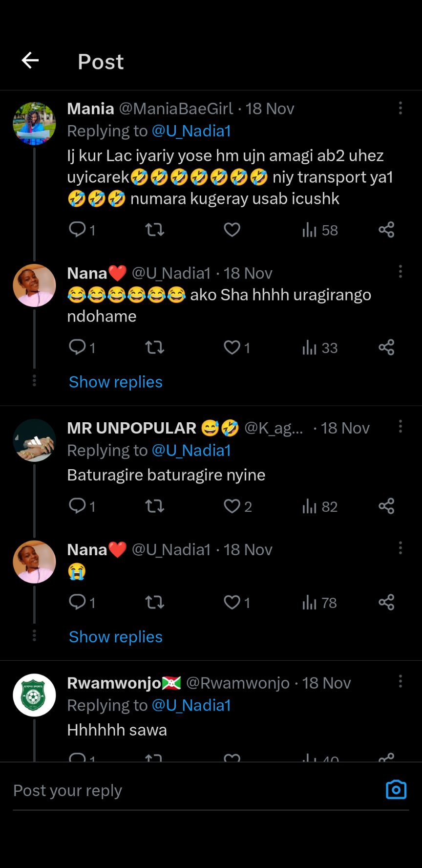Open @U_Nadia1 mention in Mania's reply

tap(191, 131)
